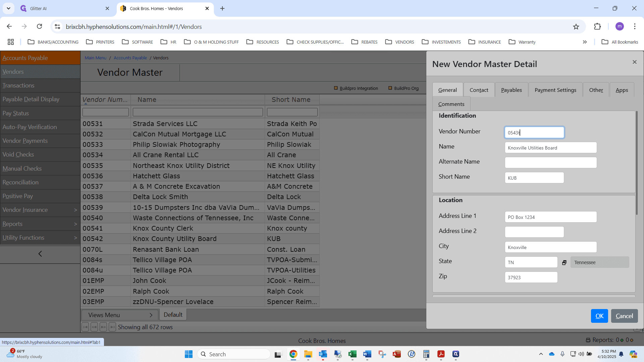Reload the Vendors page

[39, 26]
